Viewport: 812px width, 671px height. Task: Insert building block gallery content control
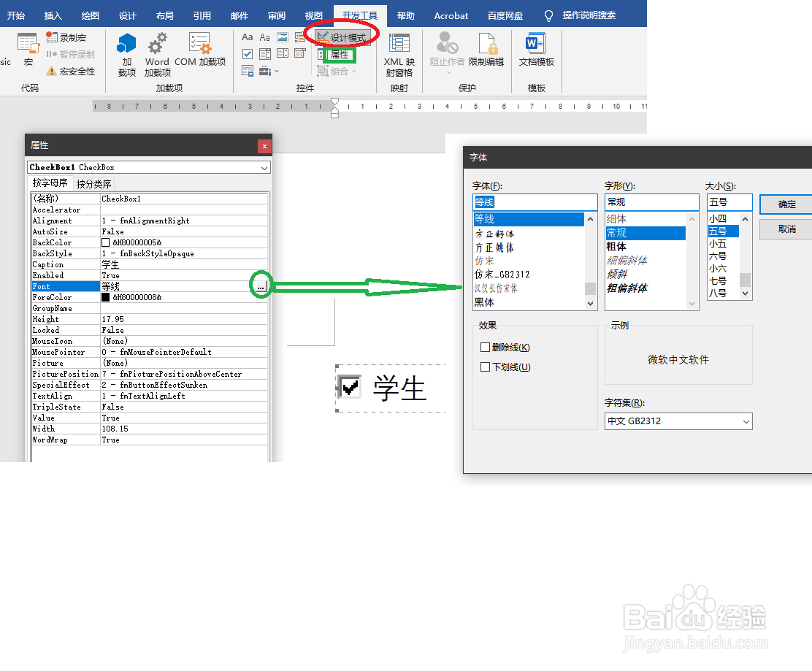(x=299, y=37)
